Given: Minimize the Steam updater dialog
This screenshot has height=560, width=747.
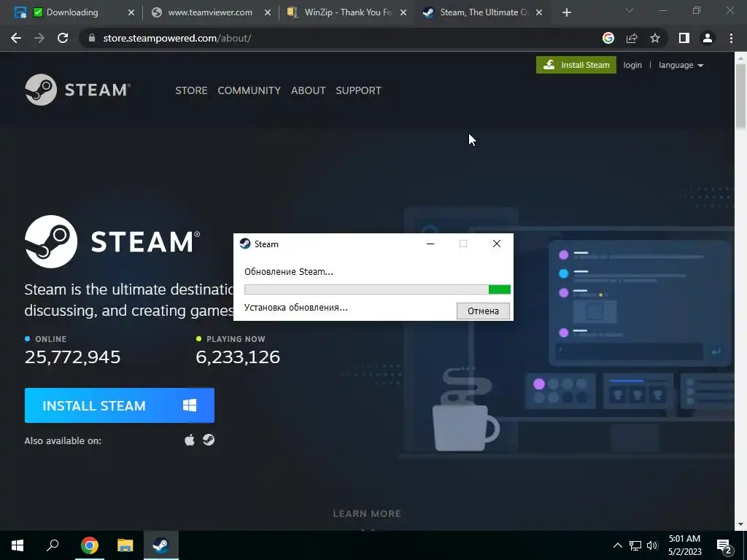Looking at the screenshot, I should coord(430,244).
